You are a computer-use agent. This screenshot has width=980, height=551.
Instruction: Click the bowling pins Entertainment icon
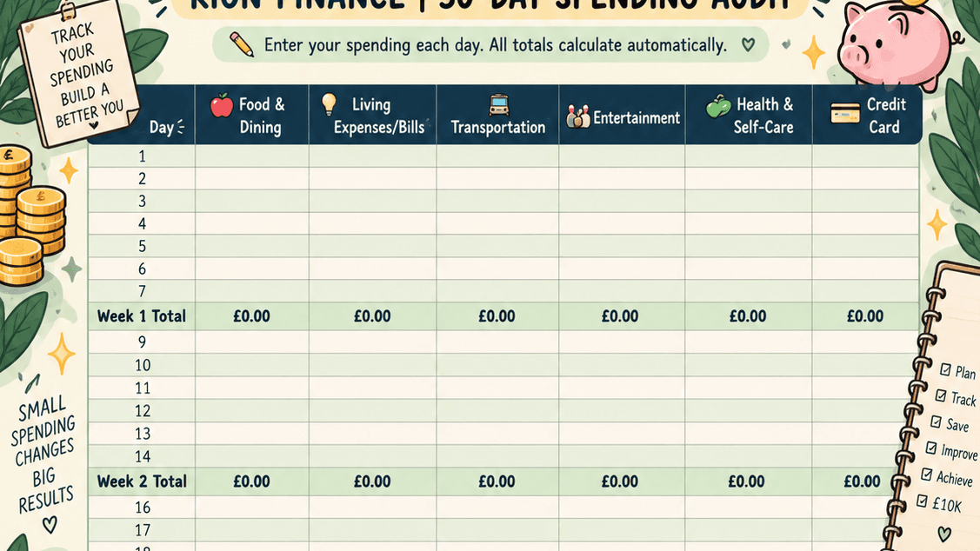coord(577,116)
